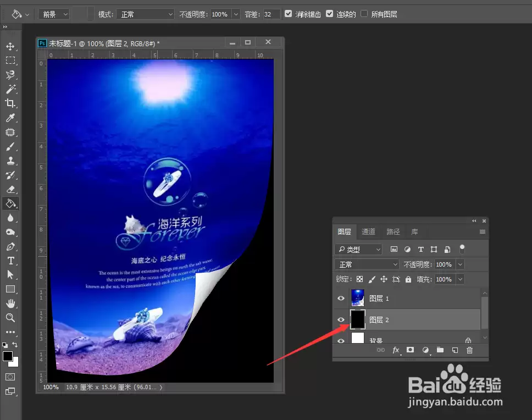Select the Zoom tool
Viewport: 532px width, 420px height.
(10, 318)
